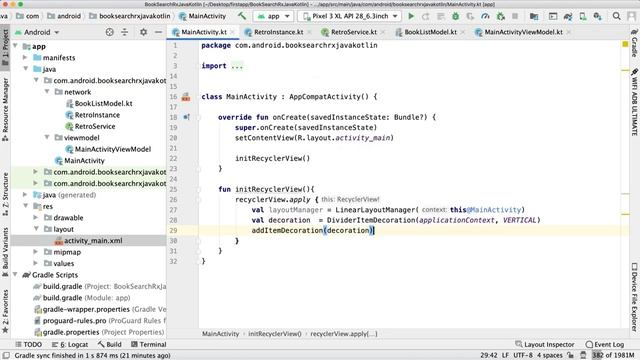Screen dimensions: 640x360
Task: Switch to BookListModel.kt tab
Action: [x=430, y=32]
